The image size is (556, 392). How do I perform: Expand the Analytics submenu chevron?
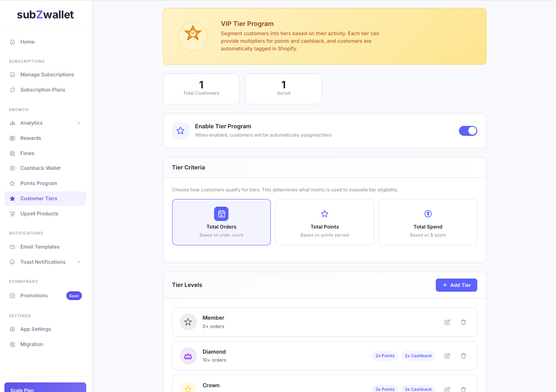point(79,123)
